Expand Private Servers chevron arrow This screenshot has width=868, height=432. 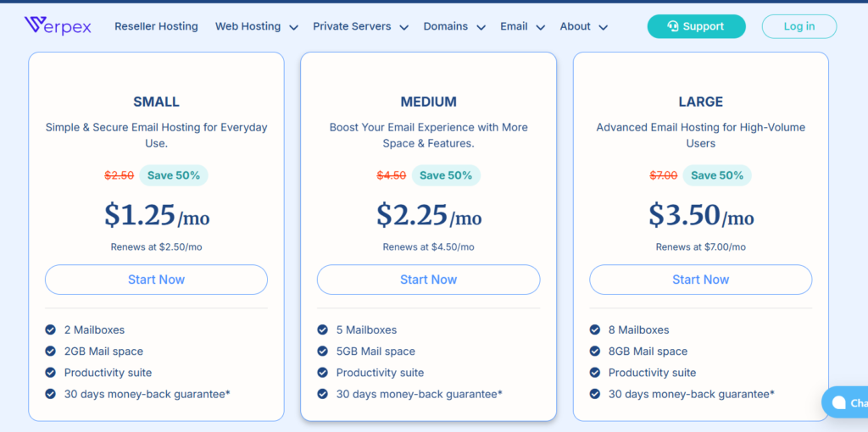[404, 27]
